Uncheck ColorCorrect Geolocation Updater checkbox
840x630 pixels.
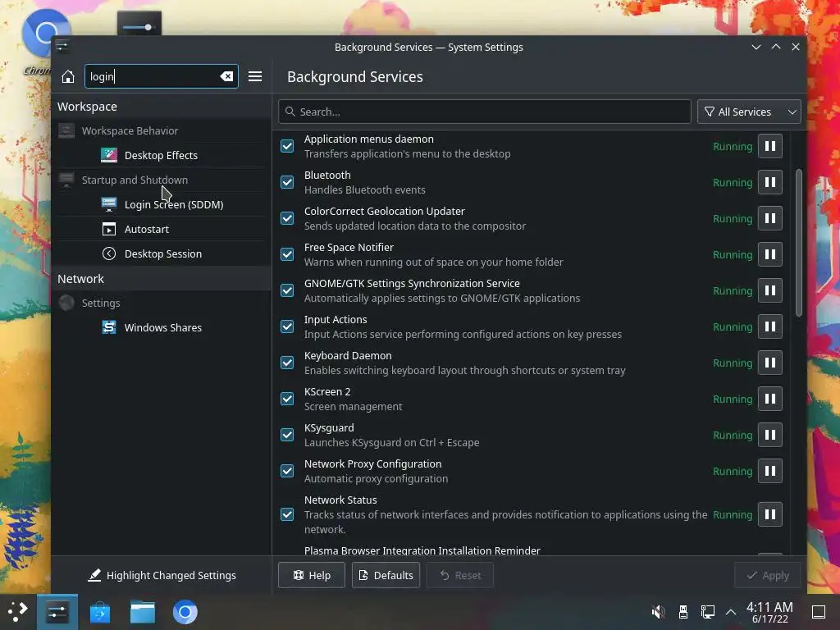click(287, 218)
